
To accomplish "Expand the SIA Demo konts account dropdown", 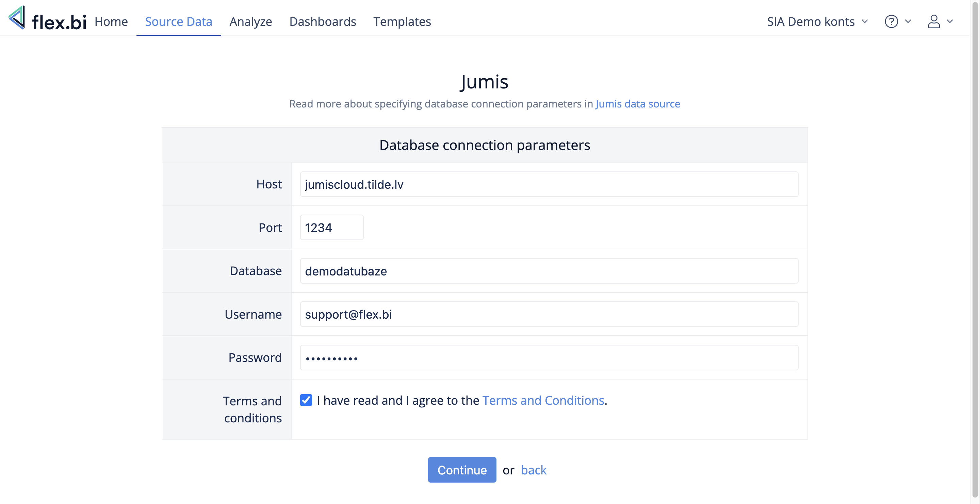I will tap(817, 22).
